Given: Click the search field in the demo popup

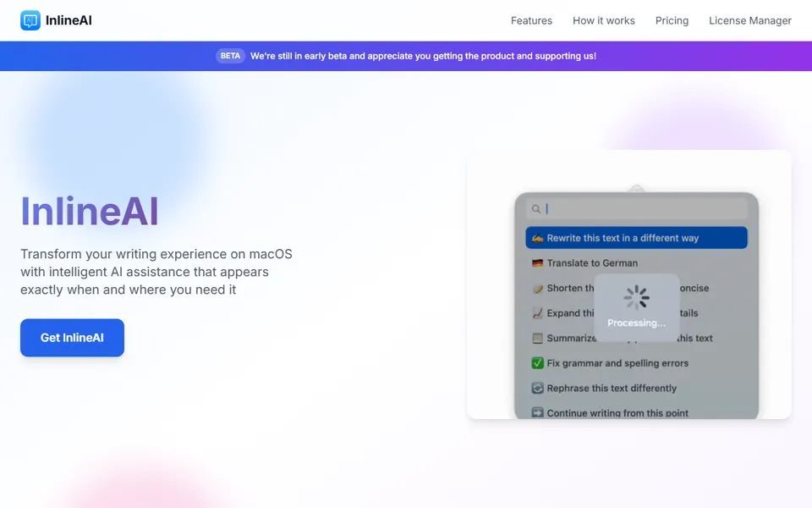Looking at the screenshot, I should [x=636, y=208].
